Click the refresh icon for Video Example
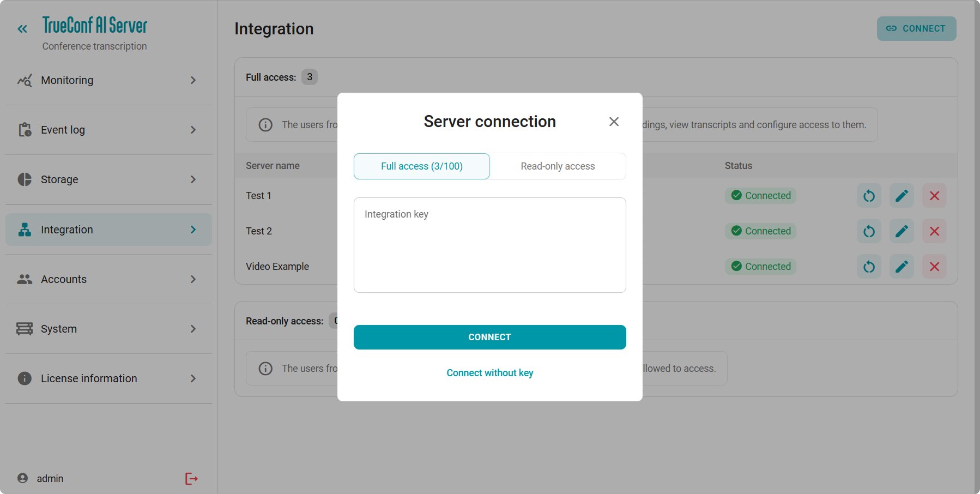The height and width of the screenshot is (494, 980). (x=869, y=267)
